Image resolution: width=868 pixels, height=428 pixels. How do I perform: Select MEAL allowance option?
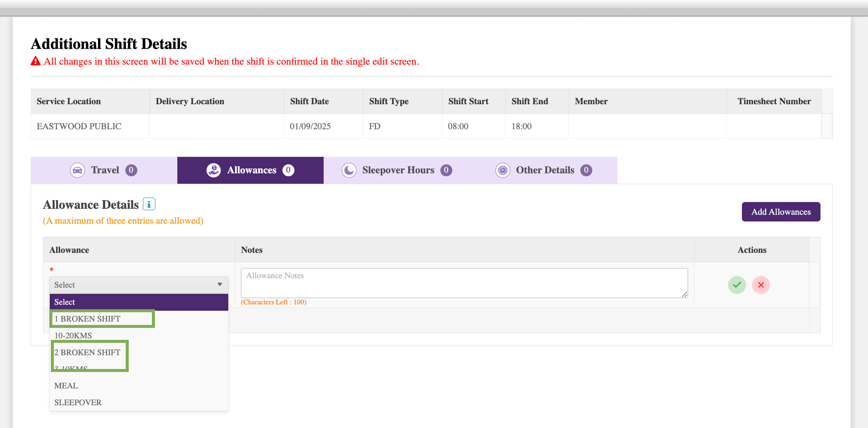(x=66, y=386)
